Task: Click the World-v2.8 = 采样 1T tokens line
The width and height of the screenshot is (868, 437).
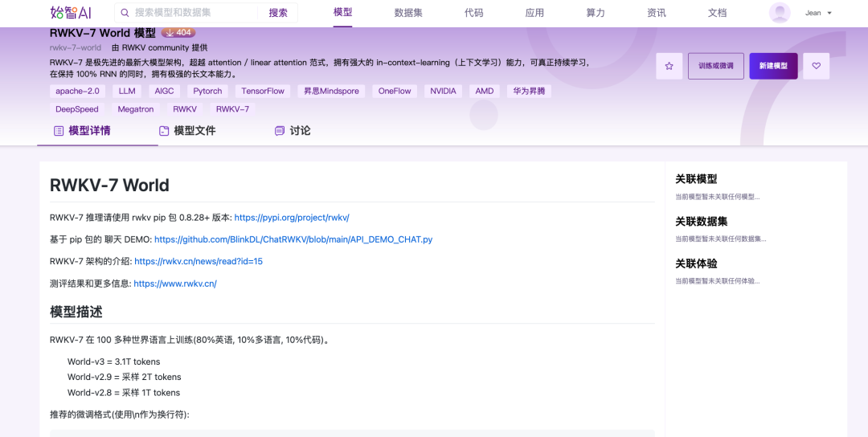Action: 124,393
